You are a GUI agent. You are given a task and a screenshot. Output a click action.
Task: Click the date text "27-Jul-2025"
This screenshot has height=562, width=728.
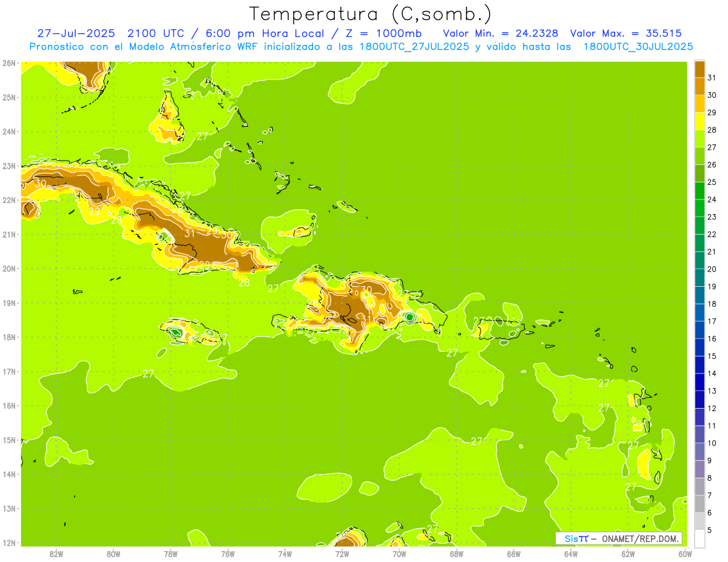pos(76,33)
